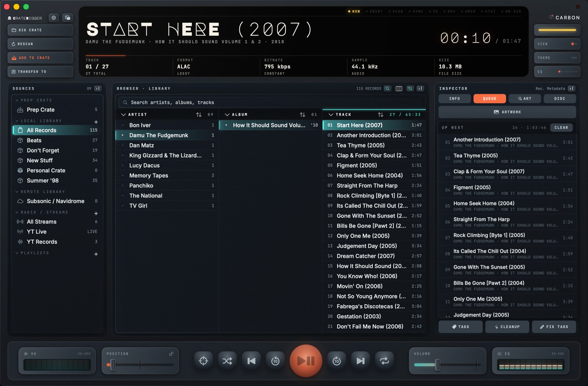
Task: Add a new Radio / Streams source
Action: (96, 214)
